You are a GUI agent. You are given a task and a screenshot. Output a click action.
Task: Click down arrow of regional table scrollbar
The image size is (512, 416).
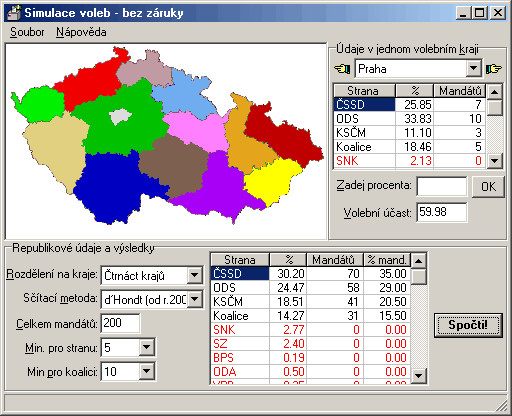coord(494,161)
